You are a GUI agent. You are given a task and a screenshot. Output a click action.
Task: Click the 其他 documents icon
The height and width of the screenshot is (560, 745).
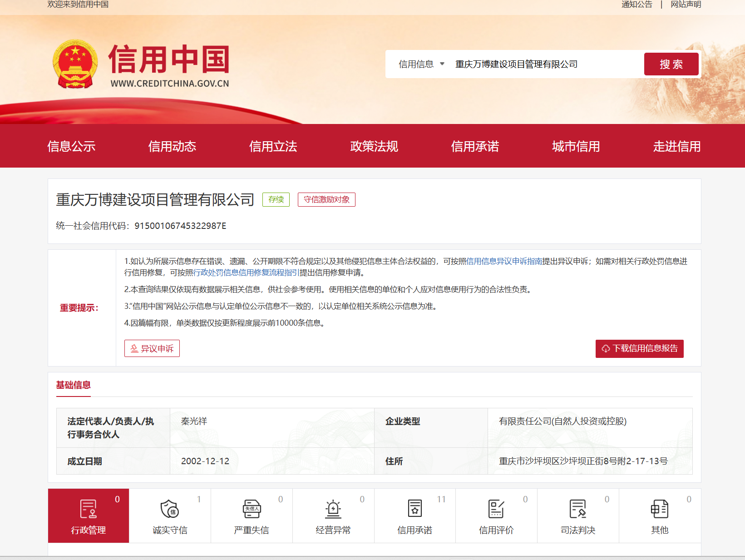click(660, 509)
